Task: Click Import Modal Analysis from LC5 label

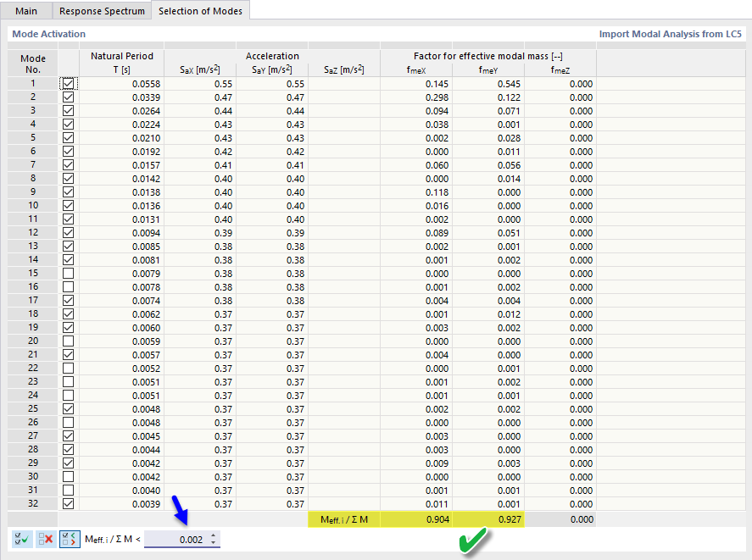Action: pyautogui.click(x=670, y=34)
